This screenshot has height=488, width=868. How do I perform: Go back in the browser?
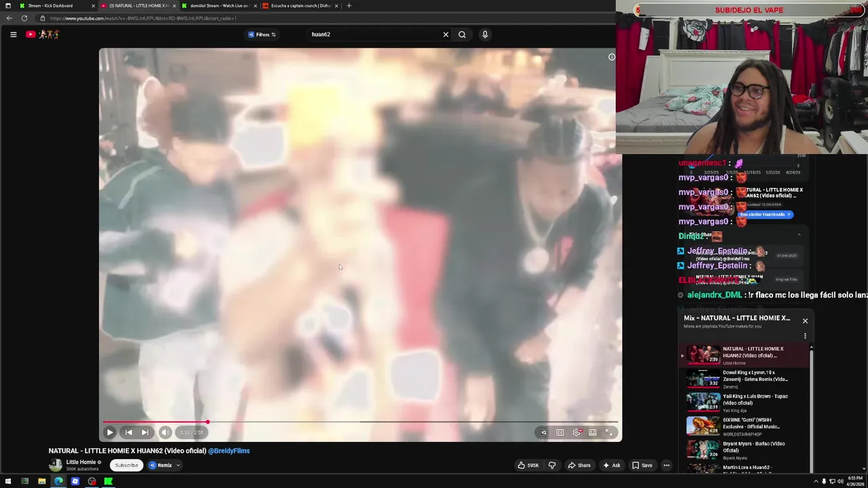point(9,18)
